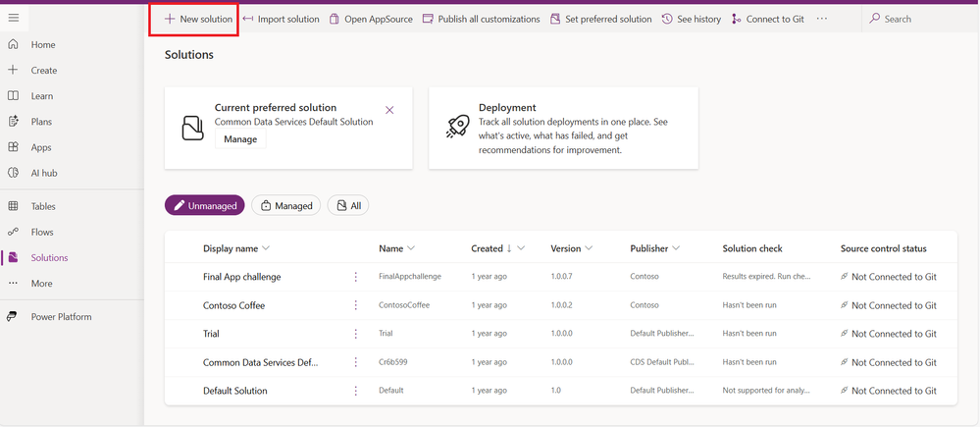The height and width of the screenshot is (427, 980).
Task: Open Plans in left navigation
Action: point(42,122)
